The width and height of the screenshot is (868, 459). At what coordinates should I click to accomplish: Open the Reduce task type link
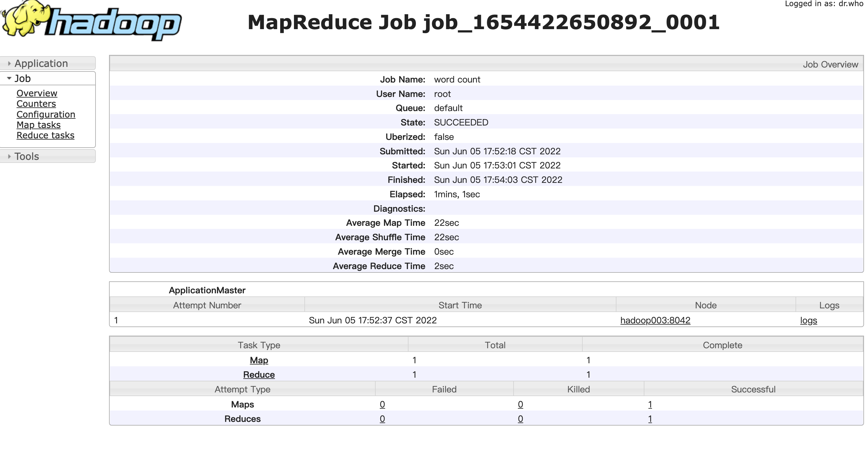pyautogui.click(x=259, y=375)
